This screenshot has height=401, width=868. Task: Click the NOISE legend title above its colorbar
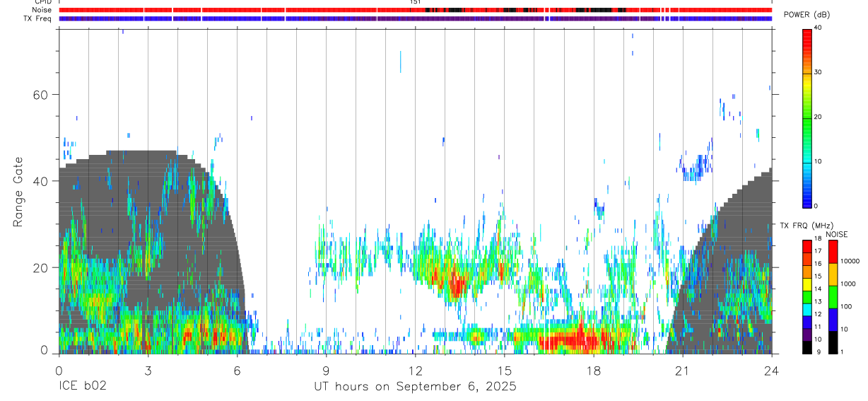pyautogui.click(x=835, y=234)
